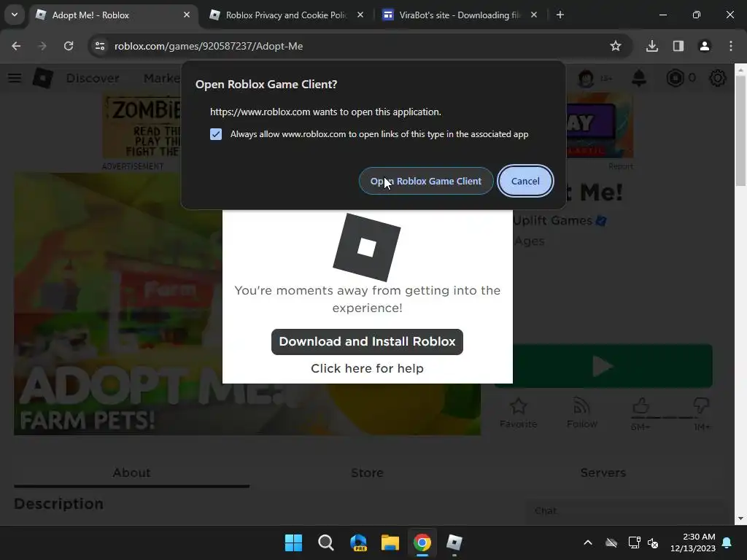Screen dimensions: 747x560
Task: Open a new tab with the plus button
Action: tap(560, 15)
